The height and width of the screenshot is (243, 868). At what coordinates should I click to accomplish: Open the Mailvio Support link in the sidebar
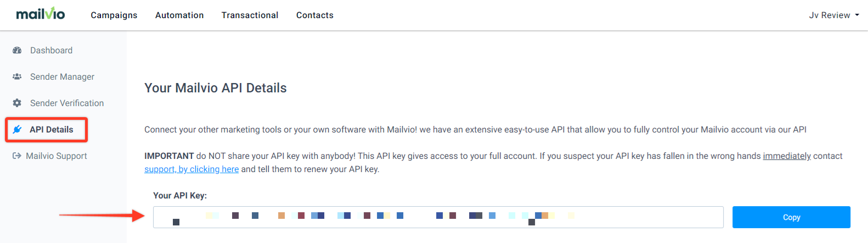tap(57, 156)
